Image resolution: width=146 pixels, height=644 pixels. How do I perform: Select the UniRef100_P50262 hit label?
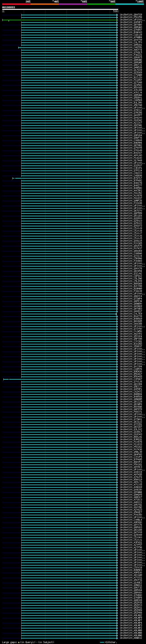[x=131, y=447]
